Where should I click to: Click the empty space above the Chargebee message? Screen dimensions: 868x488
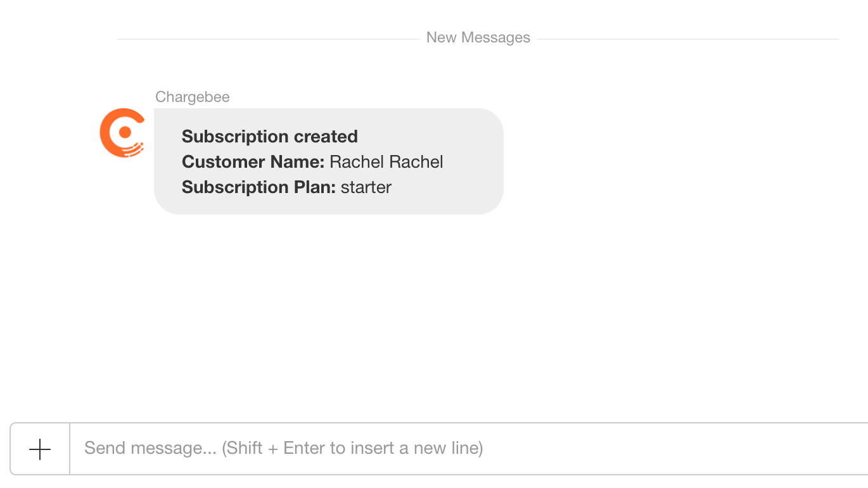coord(444,70)
